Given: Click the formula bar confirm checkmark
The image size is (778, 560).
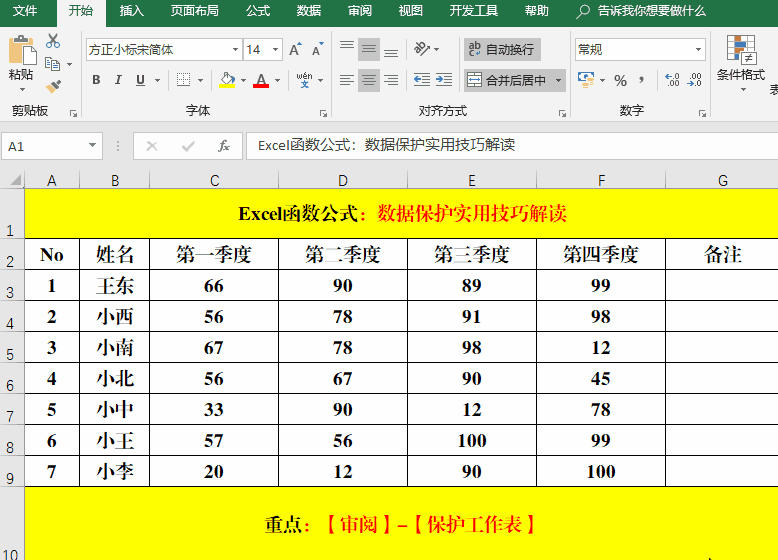Looking at the screenshot, I should tap(188, 146).
